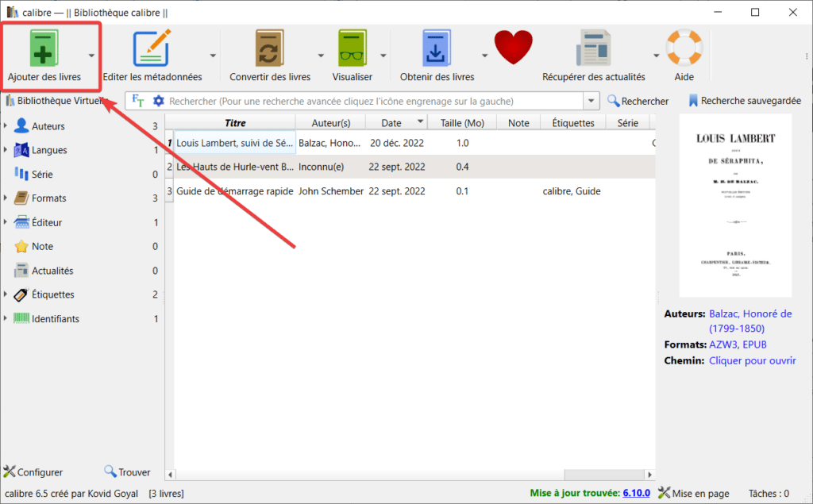Screen dimensions: 813x504
Task: Click the Série column header
Action: click(627, 123)
